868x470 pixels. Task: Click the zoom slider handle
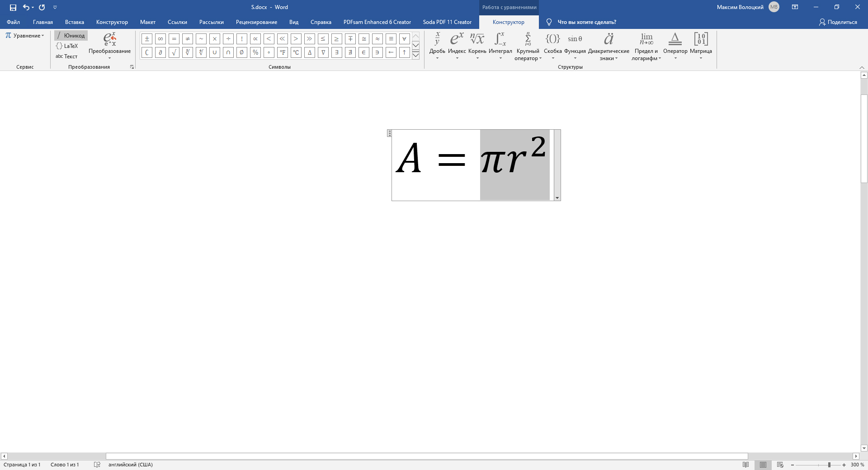[829, 465]
